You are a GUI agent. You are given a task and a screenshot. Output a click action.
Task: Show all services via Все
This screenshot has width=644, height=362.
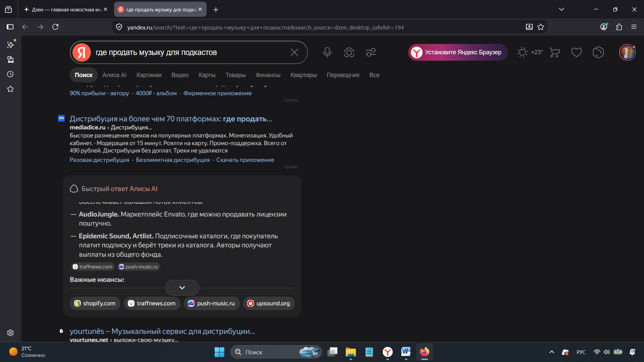point(374,75)
